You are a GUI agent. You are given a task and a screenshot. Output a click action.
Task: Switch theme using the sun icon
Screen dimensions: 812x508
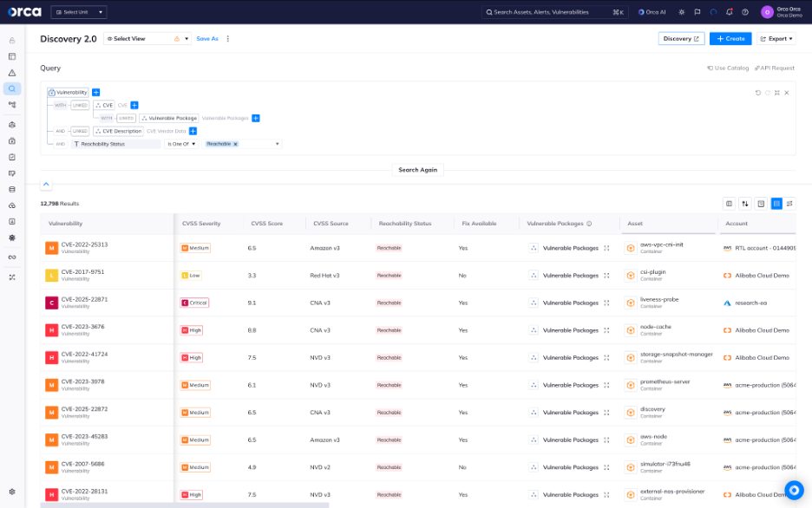tap(682, 12)
